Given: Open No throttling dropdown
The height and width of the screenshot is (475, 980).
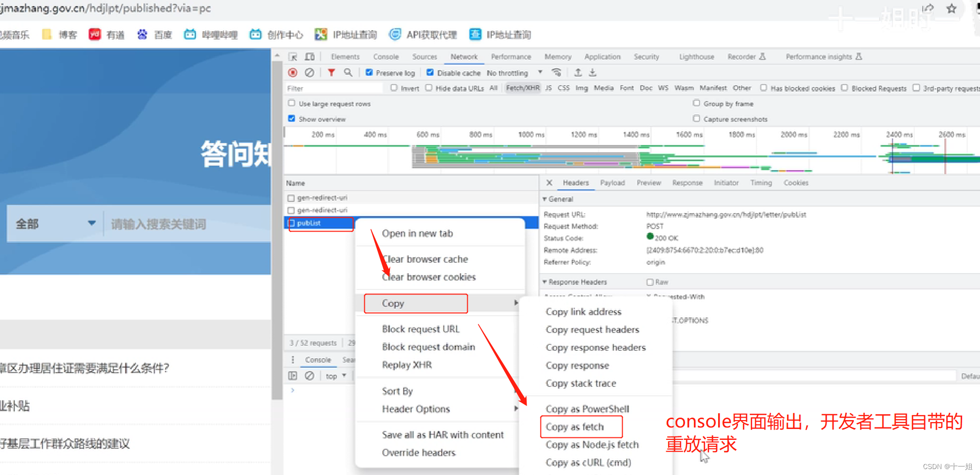Looking at the screenshot, I should click(515, 73).
